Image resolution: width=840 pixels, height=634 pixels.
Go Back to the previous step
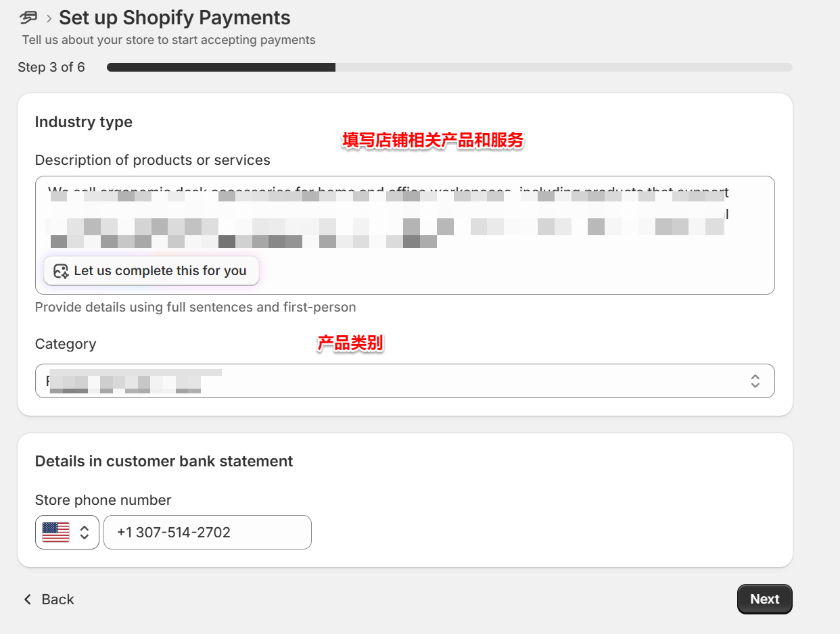click(x=49, y=600)
